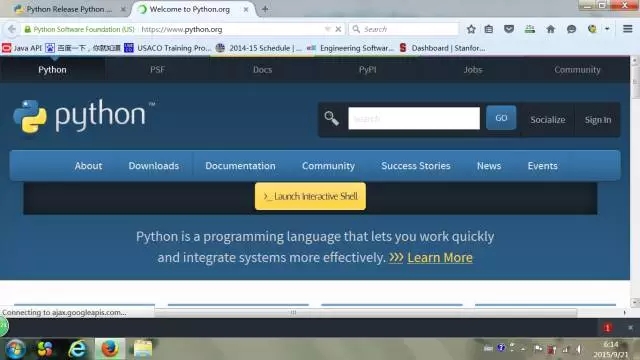
Task: Open the URL history dropdown arrow
Action: coord(327,29)
